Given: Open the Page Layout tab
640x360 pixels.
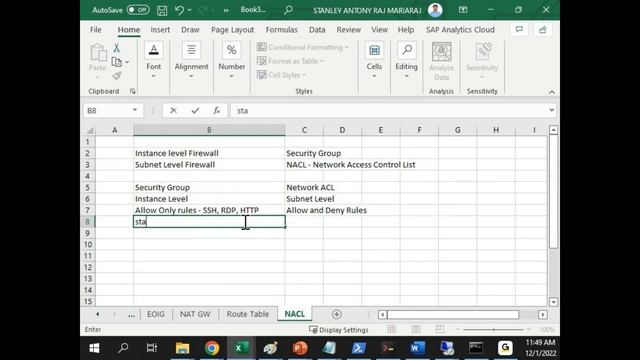Looking at the screenshot, I should 232,30.
